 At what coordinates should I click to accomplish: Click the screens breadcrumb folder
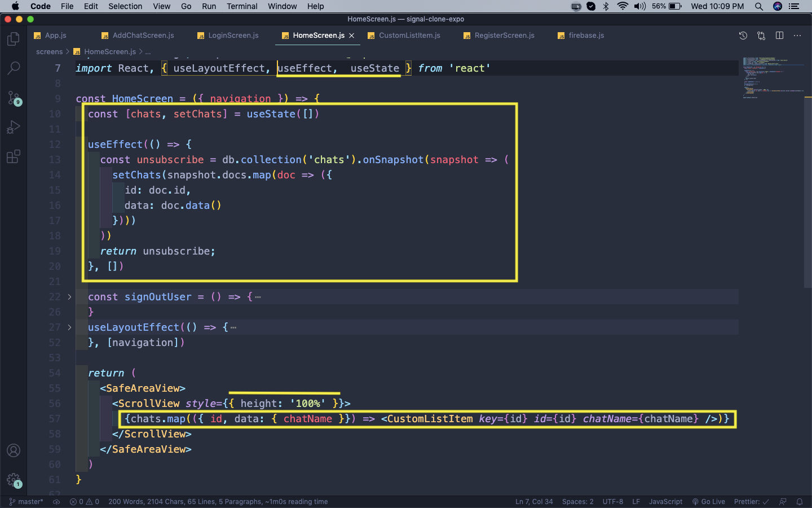tap(49, 52)
